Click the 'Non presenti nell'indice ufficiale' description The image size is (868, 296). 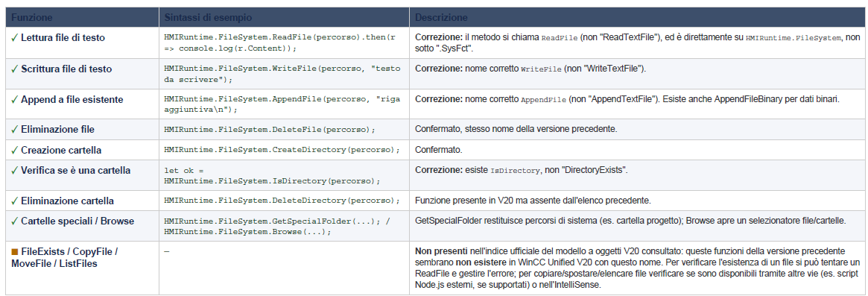(638, 268)
